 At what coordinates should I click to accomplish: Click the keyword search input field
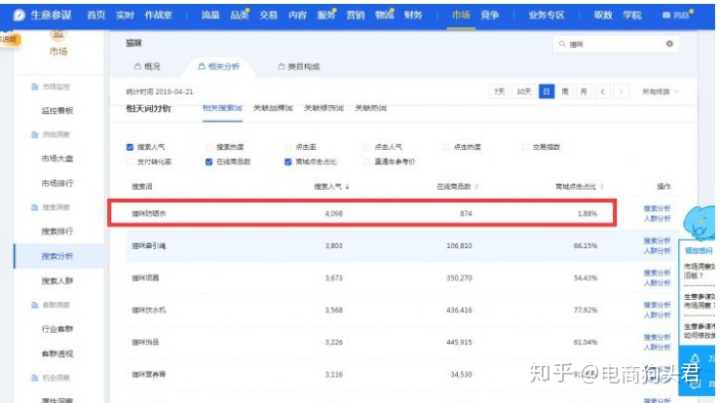(610, 45)
